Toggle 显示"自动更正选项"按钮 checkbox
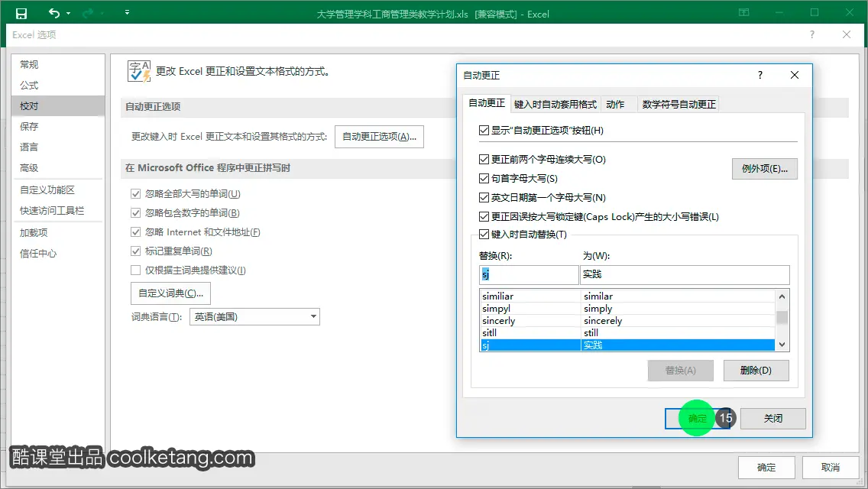 484,130
